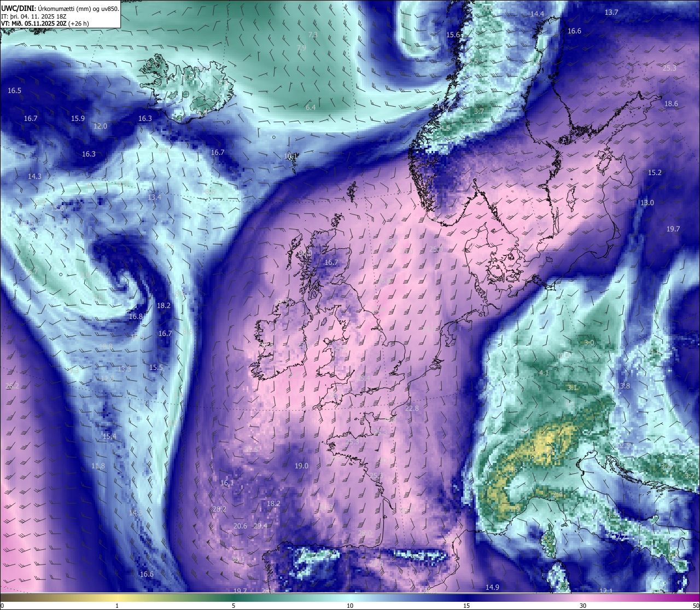Click the map value 16.1 west of Biscay
The width and height of the screenshot is (700, 610).
coord(227,483)
